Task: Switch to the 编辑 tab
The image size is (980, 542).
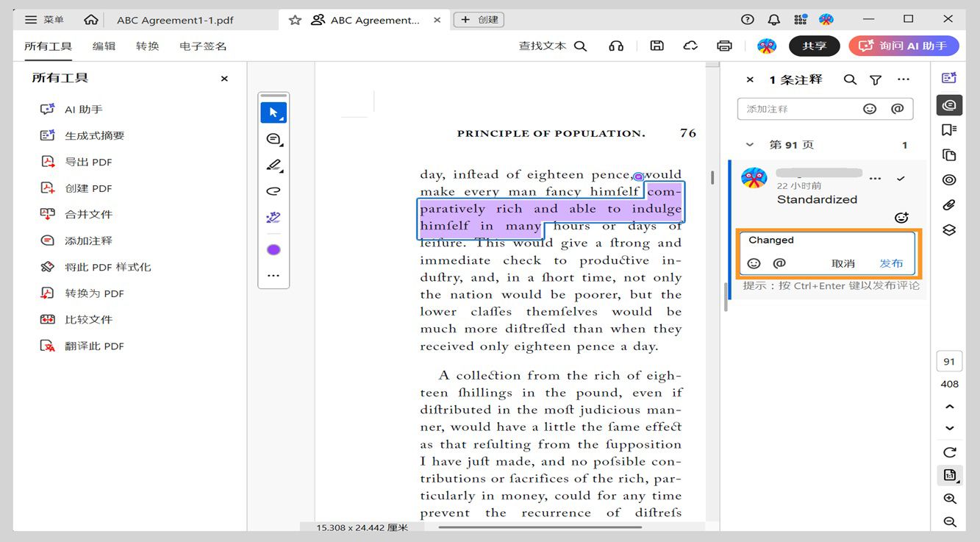Action: pos(104,46)
